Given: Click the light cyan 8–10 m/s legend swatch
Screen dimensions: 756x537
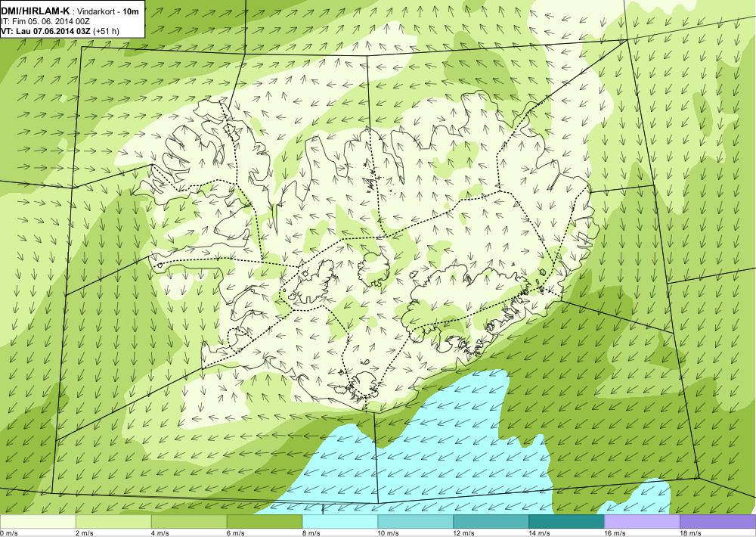Looking at the screenshot, I should [x=340, y=522].
